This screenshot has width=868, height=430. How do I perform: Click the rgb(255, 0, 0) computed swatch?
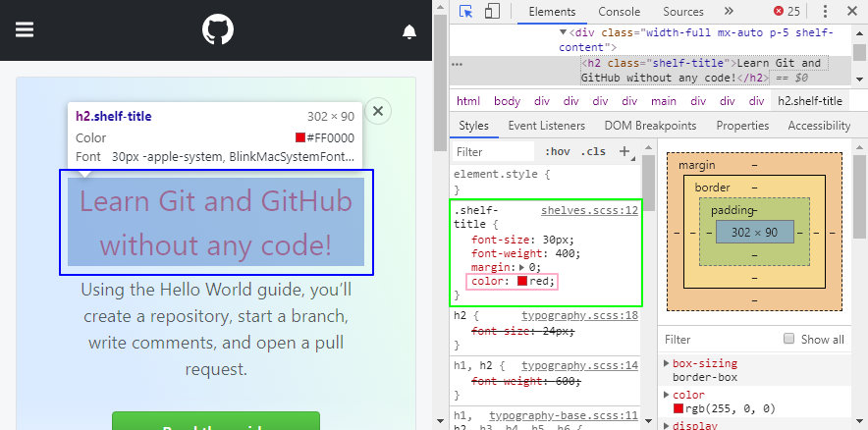click(x=678, y=409)
